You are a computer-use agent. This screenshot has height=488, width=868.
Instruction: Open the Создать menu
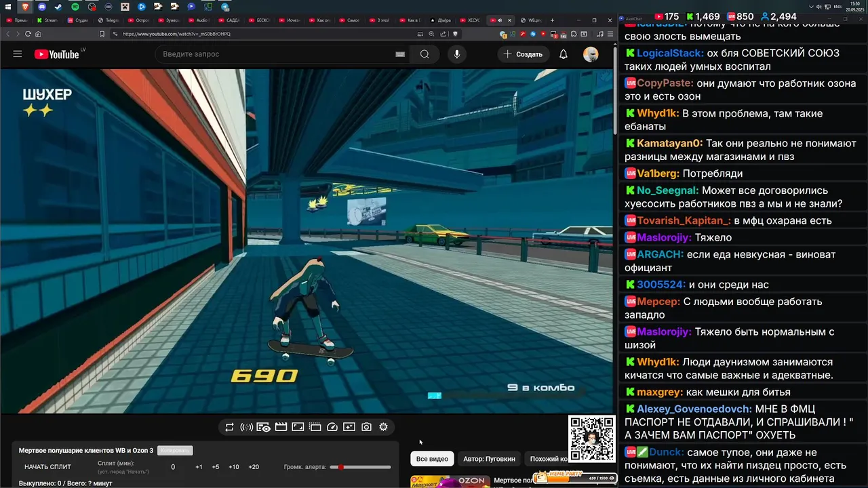click(523, 54)
